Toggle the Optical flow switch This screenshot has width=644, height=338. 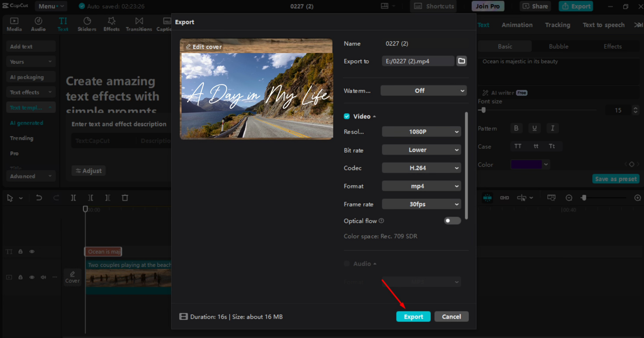(452, 221)
